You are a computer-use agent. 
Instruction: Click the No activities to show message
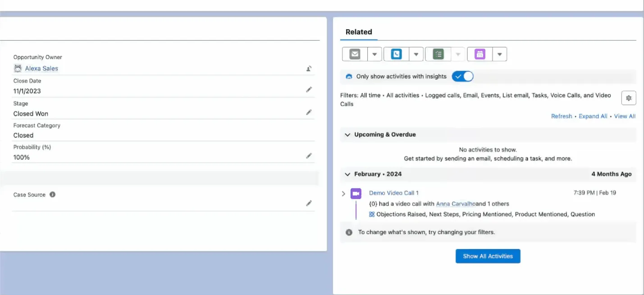(488, 150)
